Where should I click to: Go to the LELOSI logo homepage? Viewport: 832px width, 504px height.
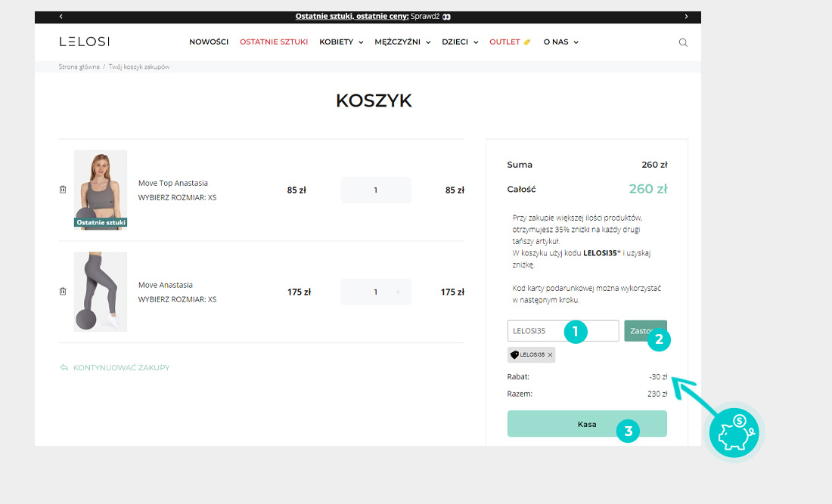(85, 42)
